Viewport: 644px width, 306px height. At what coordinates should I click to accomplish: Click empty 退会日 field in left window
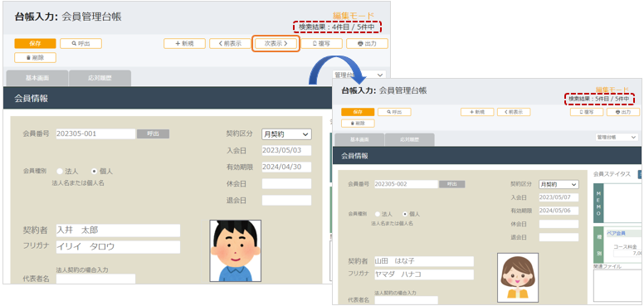pyautogui.click(x=286, y=200)
